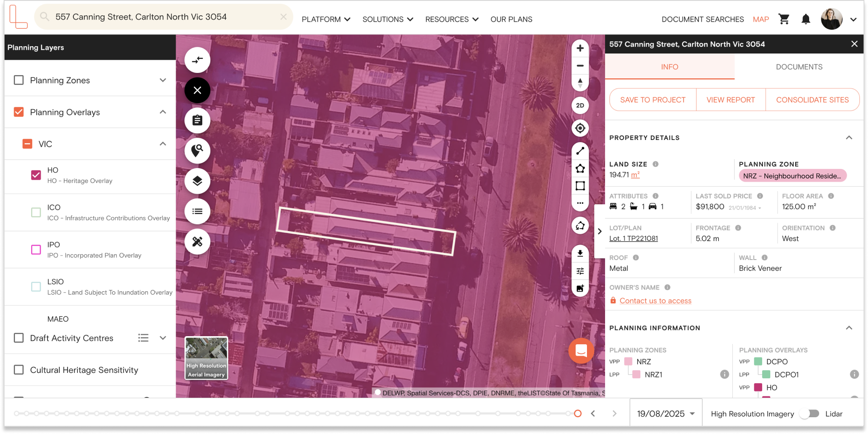Clear the address search field
The image size is (868, 434).
pos(283,17)
